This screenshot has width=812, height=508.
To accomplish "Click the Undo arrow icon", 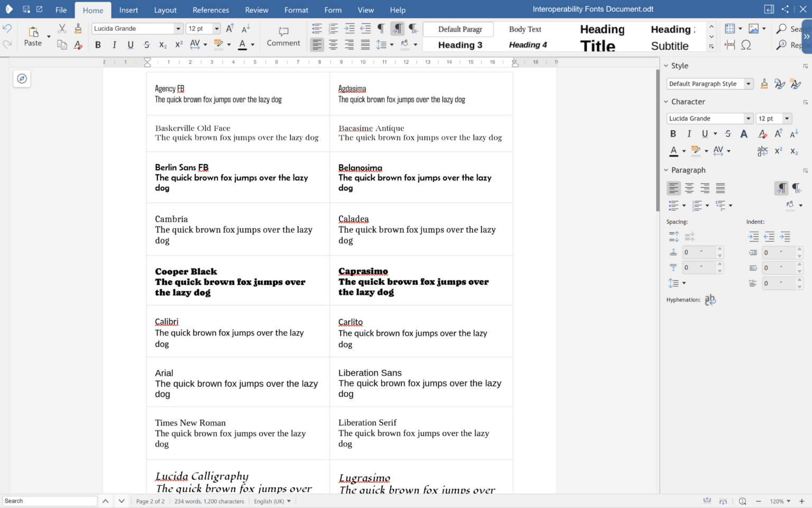I will click(7, 29).
